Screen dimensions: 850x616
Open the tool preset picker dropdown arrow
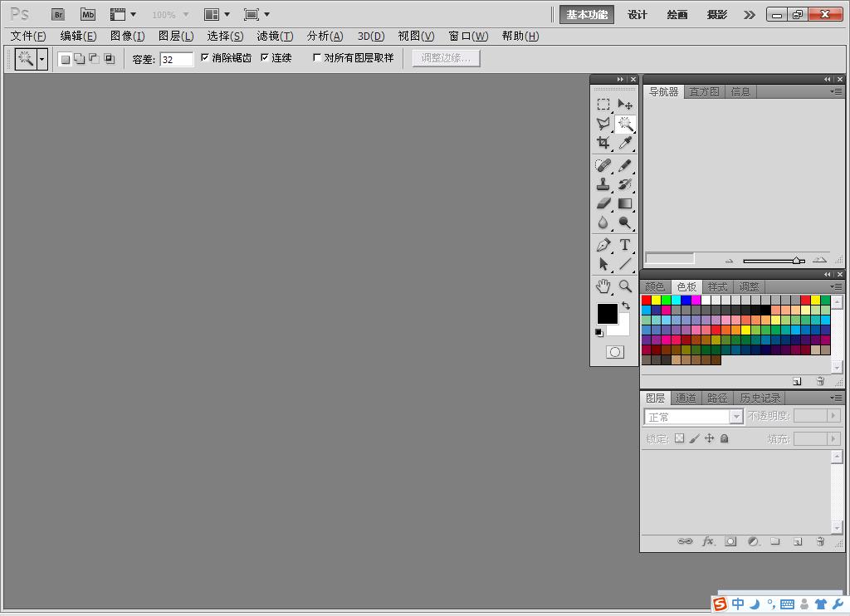pyautogui.click(x=42, y=59)
